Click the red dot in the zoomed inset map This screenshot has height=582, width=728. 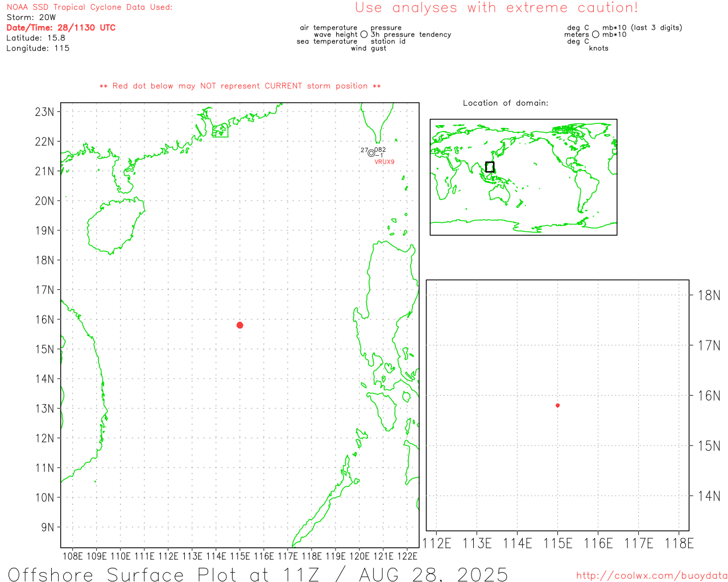tap(558, 405)
